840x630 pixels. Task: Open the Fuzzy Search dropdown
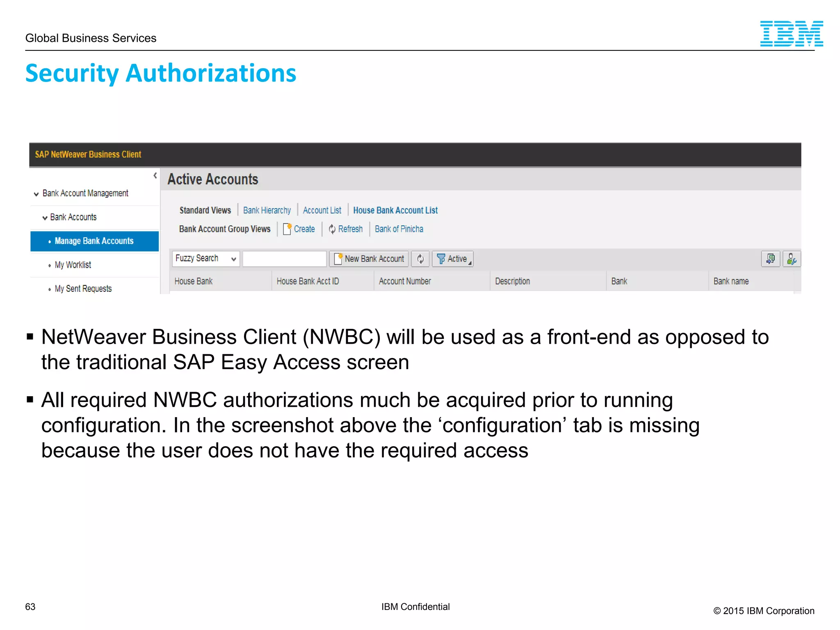coord(206,259)
